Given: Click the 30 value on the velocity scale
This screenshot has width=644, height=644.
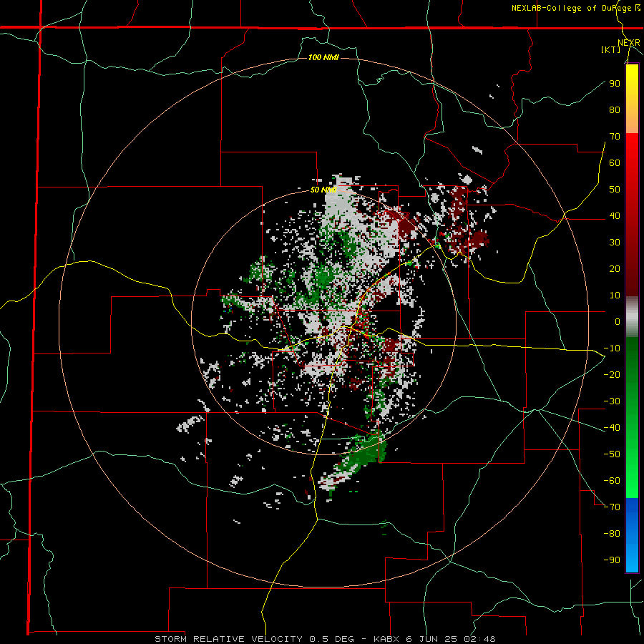Looking at the screenshot, I should coord(615,243).
